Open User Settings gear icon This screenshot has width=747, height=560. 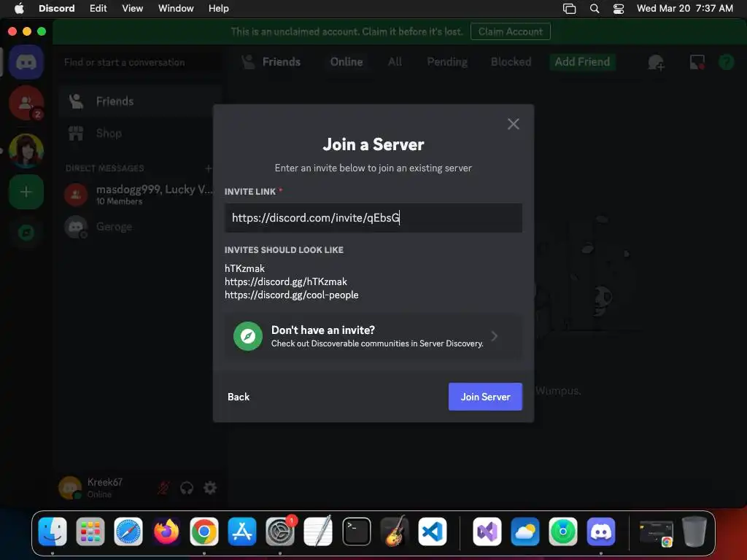tap(210, 488)
